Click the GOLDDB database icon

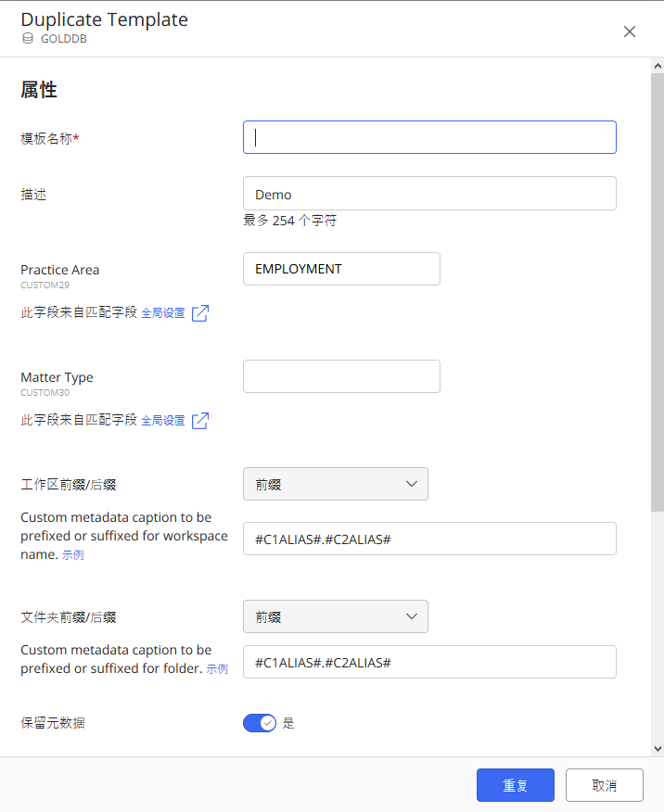pos(28,39)
